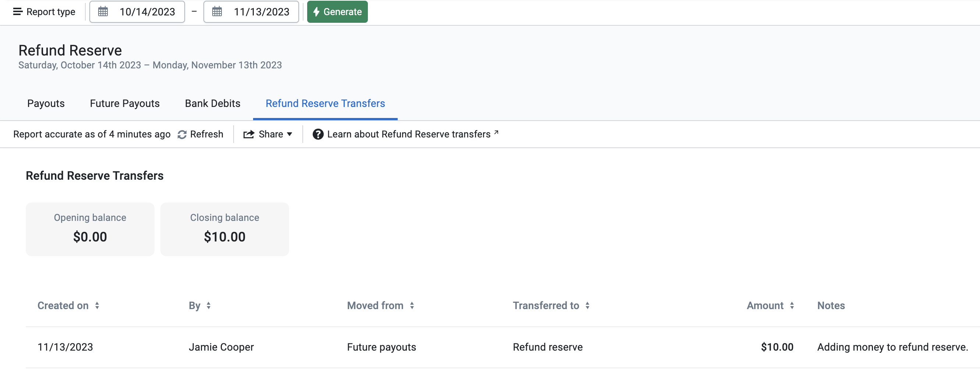Open the Share dropdown
The width and height of the screenshot is (980, 369).
click(268, 134)
